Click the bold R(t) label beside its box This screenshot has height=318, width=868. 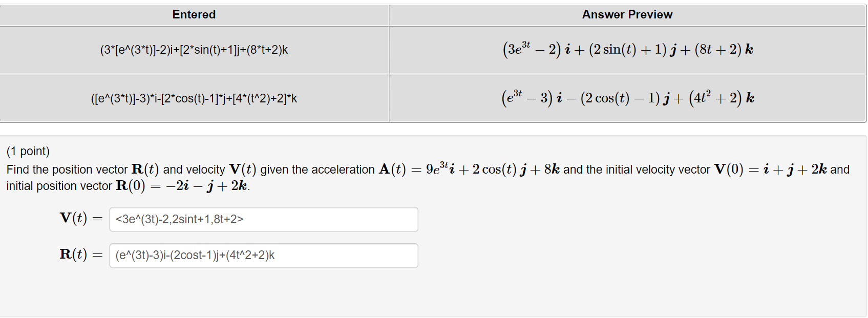[x=74, y=255]
